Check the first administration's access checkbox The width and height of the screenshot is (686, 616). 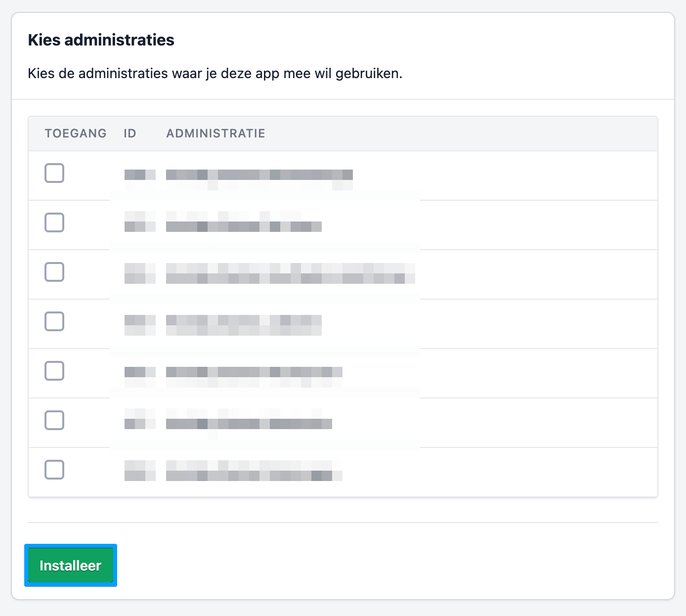tap(54, 174)
